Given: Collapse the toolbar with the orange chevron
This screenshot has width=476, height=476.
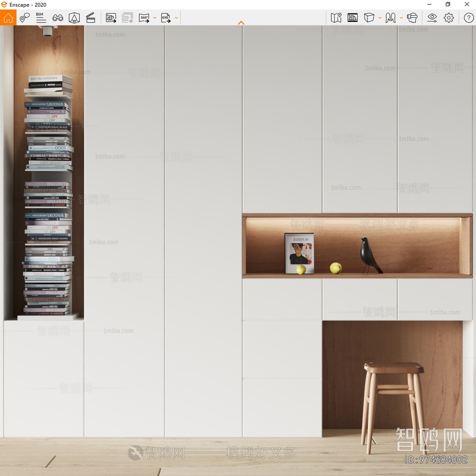Looking at the screenshot, I should 241,22.
